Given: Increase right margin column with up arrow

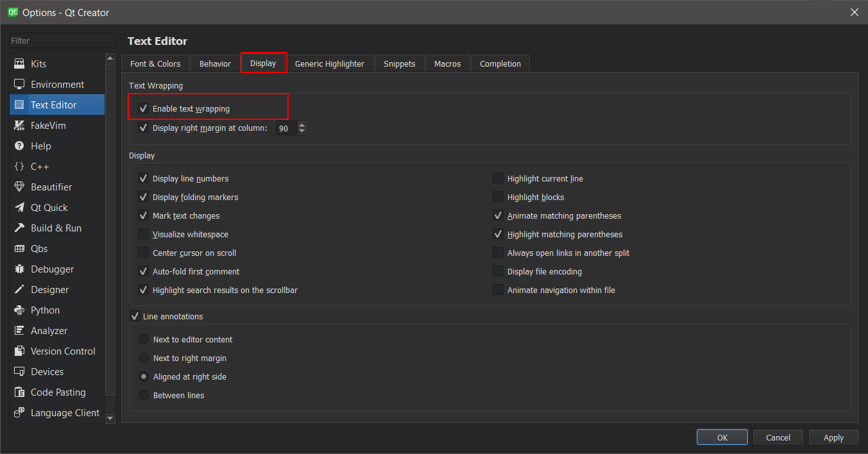Looking at the screenshot, I should click(x=302, y=125).
